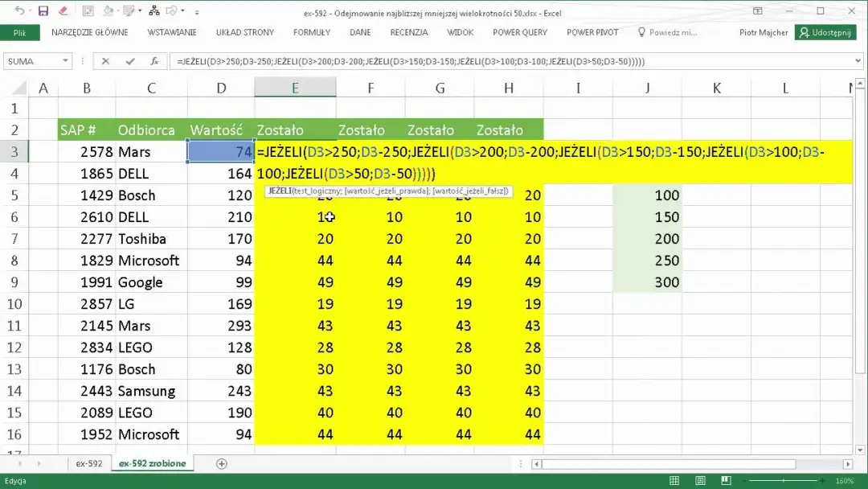Switch to the ex-592 sheet tab
The image size is (868, 489).
pyautogui.click(x=88, y=464)
